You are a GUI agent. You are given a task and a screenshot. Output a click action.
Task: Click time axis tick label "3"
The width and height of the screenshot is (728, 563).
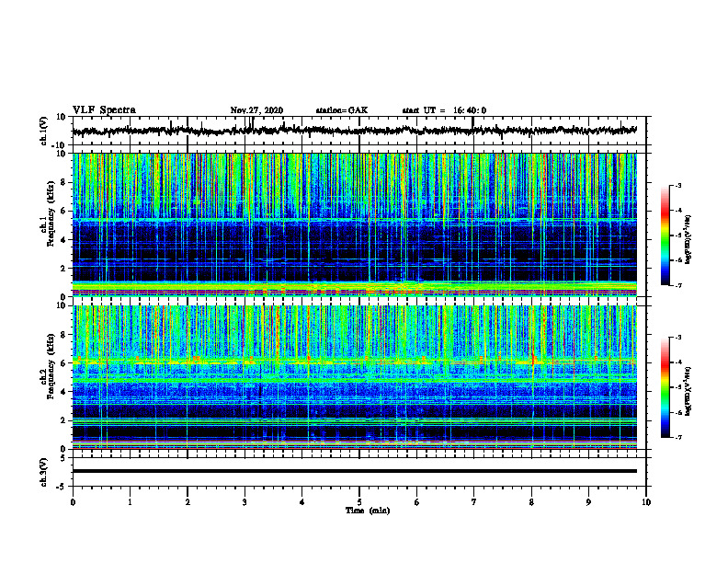pos(245,502)
